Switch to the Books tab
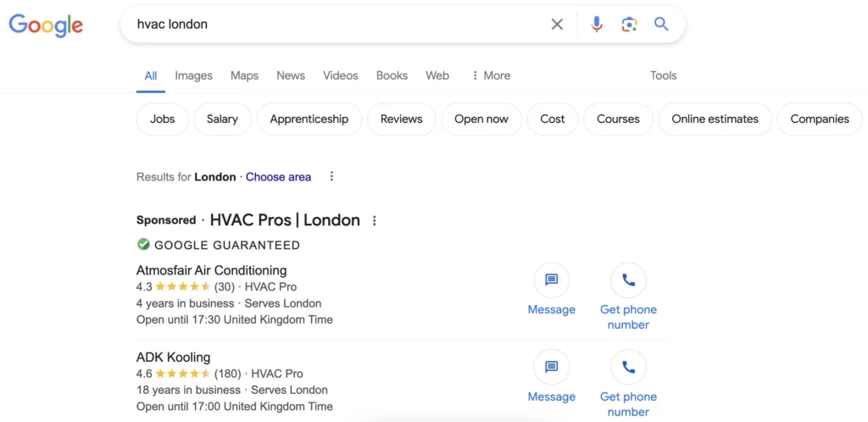The width and height of the screenshot is (868, 422). click(x=392, y=75)
